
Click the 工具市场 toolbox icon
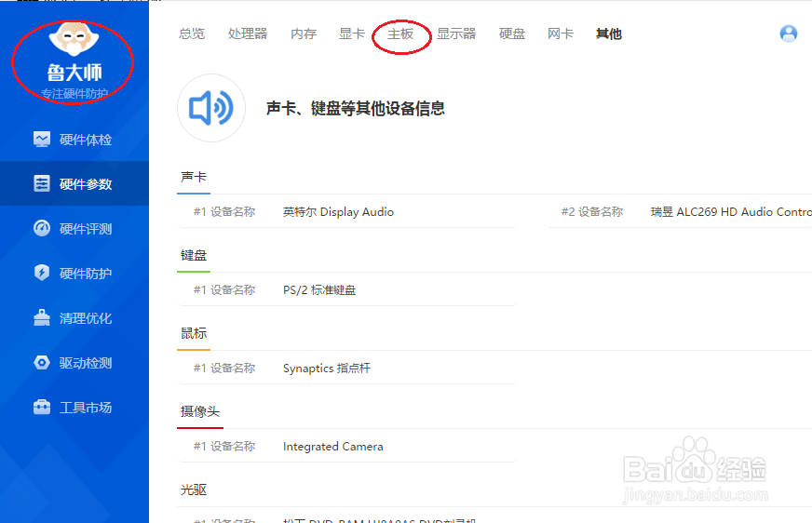click(x=42, y=407)
